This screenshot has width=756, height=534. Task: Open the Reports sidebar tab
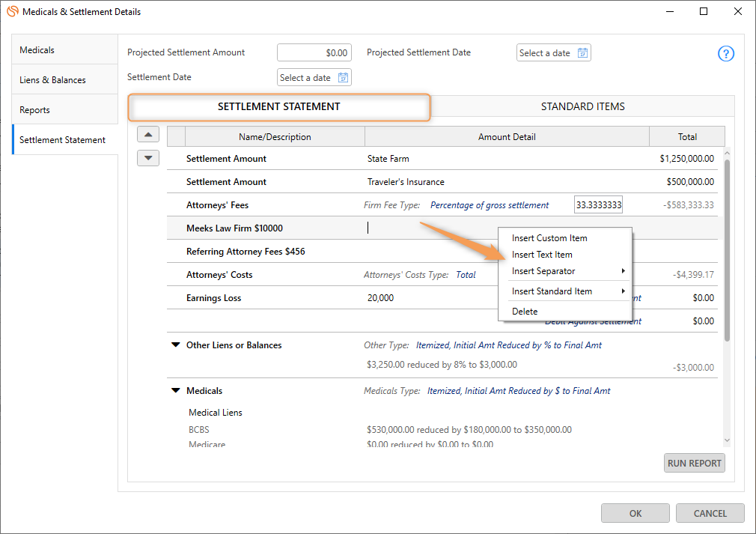tap(64, 109)
